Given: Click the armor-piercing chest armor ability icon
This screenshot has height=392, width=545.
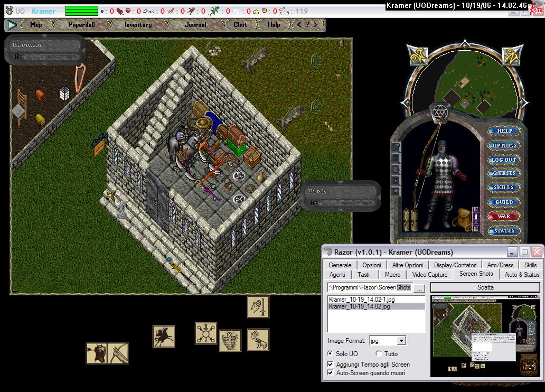Looking at the screenshot, I should [x=96, y=353].
